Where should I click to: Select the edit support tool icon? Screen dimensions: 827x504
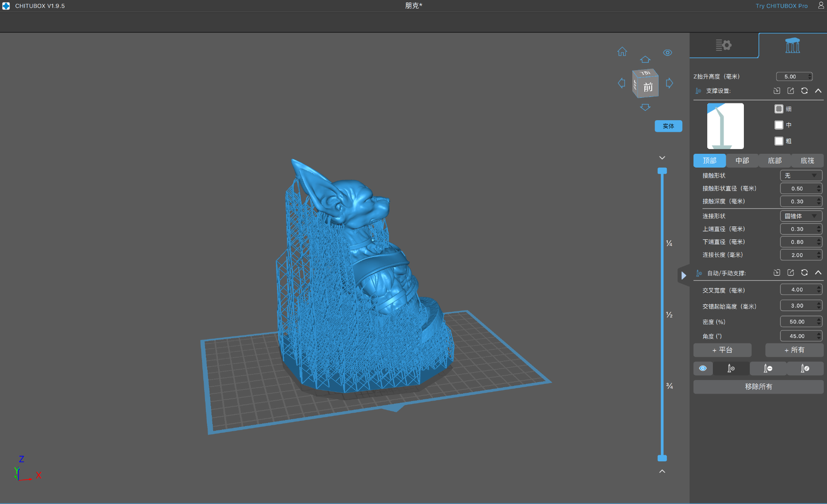[x=805, y=368]
